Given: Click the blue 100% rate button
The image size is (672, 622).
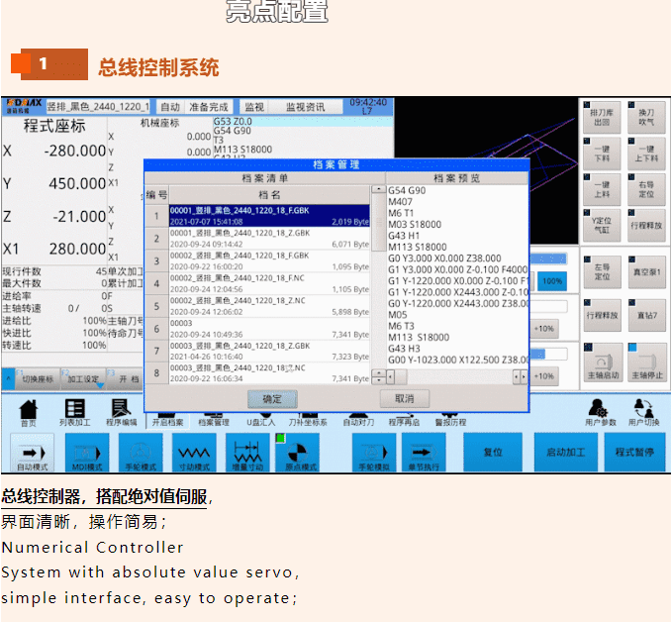Looking at the screenshot, I should [x=552, y=281].
